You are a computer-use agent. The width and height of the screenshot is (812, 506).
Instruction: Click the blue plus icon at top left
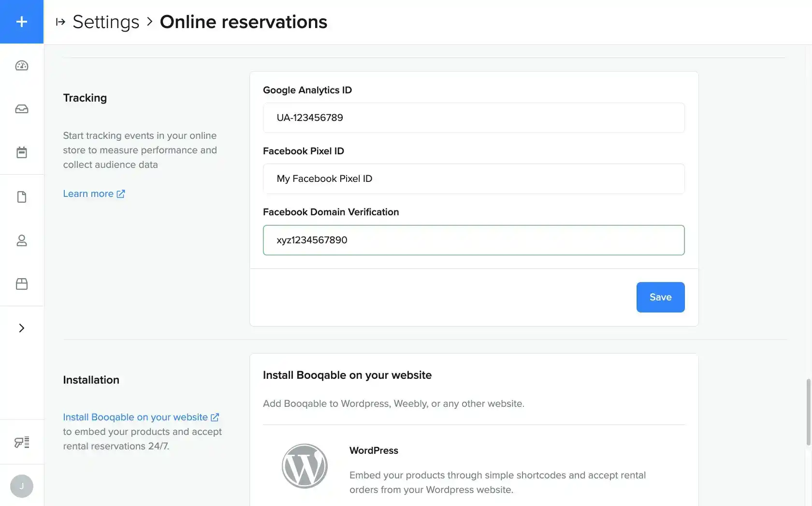tap(21, 22)
